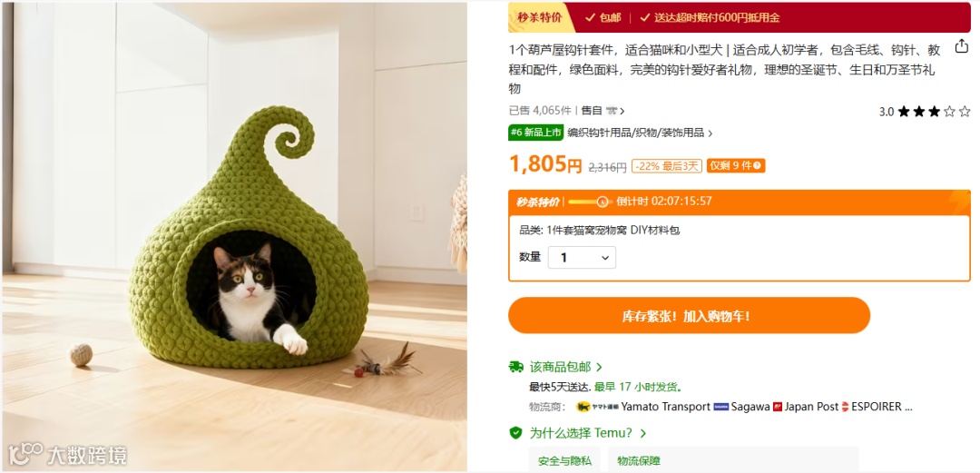Screen dimensions: 980x473
Task: Click the green delivery truck icon
Action: [x=516, y=368]
